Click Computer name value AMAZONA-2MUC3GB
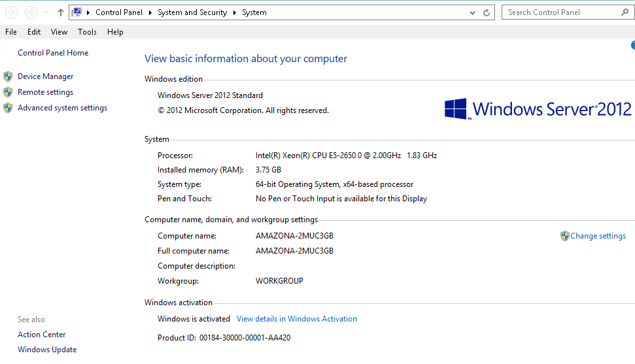Viewport: 635px width, 364px height. point(294,236)
